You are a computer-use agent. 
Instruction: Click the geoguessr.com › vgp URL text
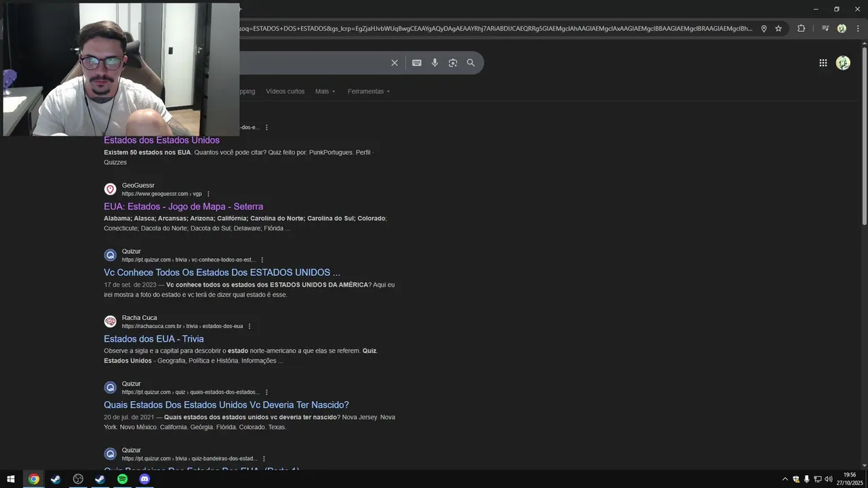[161, 194]
